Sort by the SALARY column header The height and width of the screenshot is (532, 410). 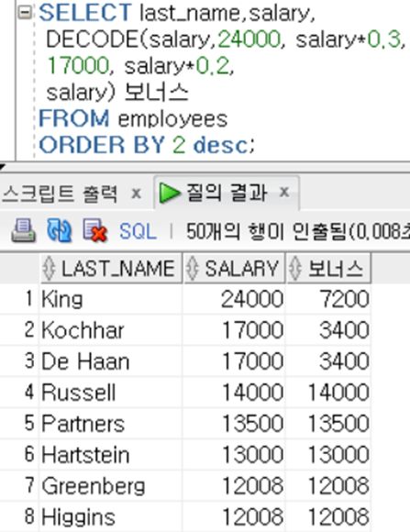pos(234,268)
